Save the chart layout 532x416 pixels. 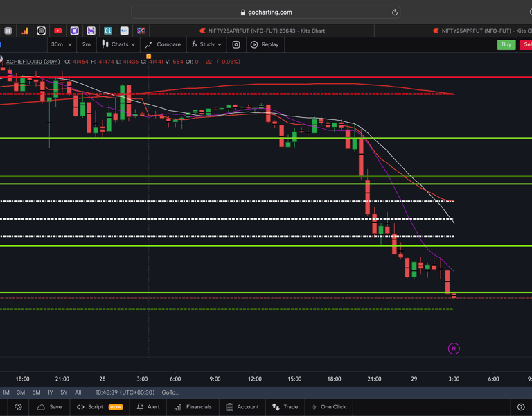(x=50, y=407)
